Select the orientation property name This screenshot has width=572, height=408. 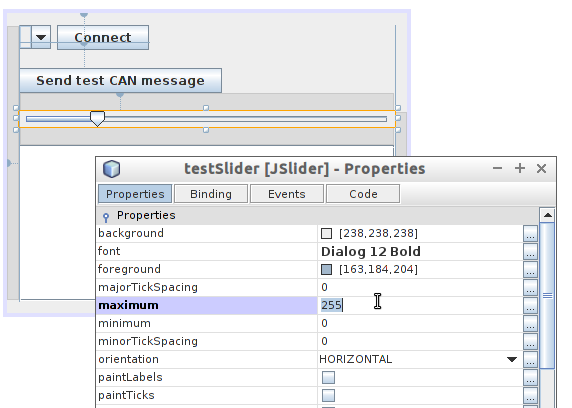pos(128,359)
